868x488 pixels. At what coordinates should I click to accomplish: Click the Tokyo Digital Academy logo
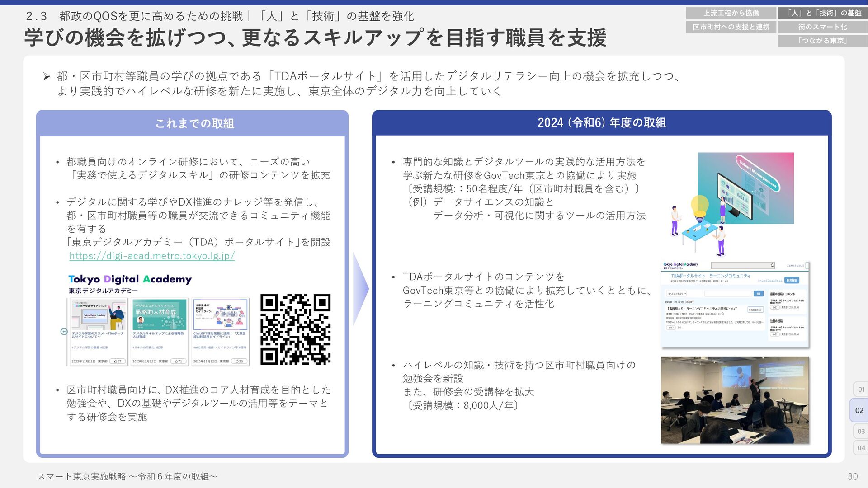tap(130, 279)
